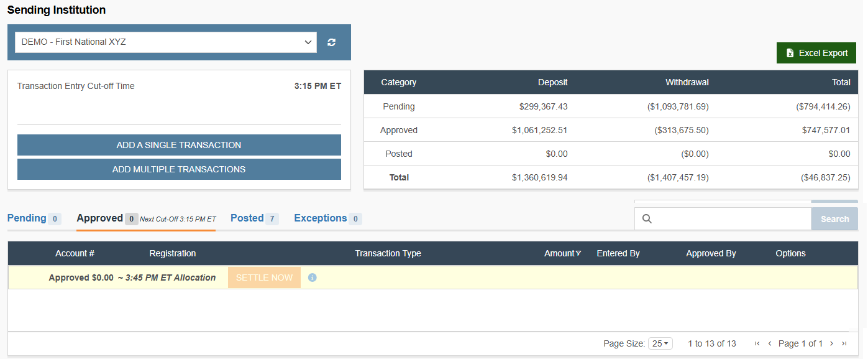Image resolution: width=868 pixels, height=359 pixels.
Task: Click the Withdrawal header in the summary table
Action: [x=687, y=82]
